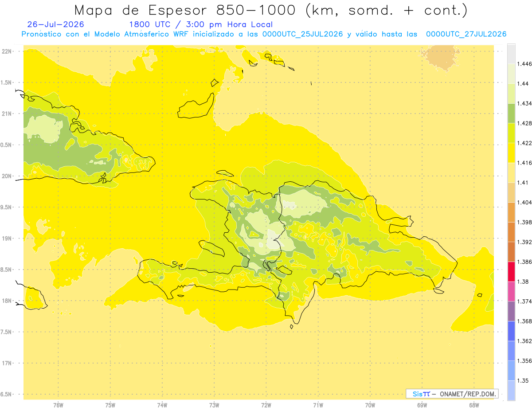Click the '73W' longitude axis label
The width and height of the screenshot is (532, 411).
(x=214, y=405)
